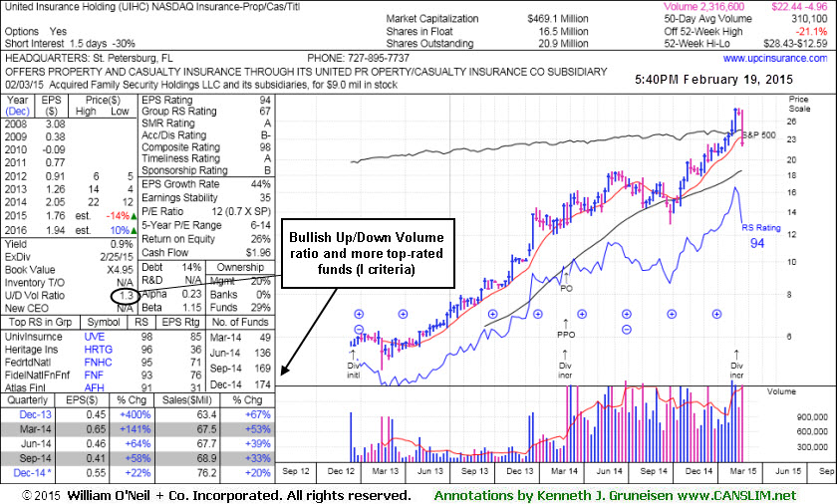This screenshot has width=837, height=504.
Task: Open the UVE symbol link
Action: click(x=95, y=337)
